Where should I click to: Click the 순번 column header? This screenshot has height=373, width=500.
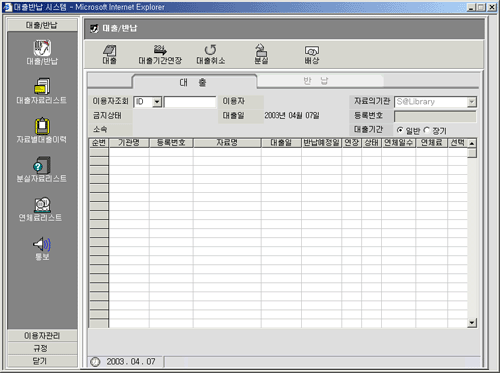[x=99, y=143]
